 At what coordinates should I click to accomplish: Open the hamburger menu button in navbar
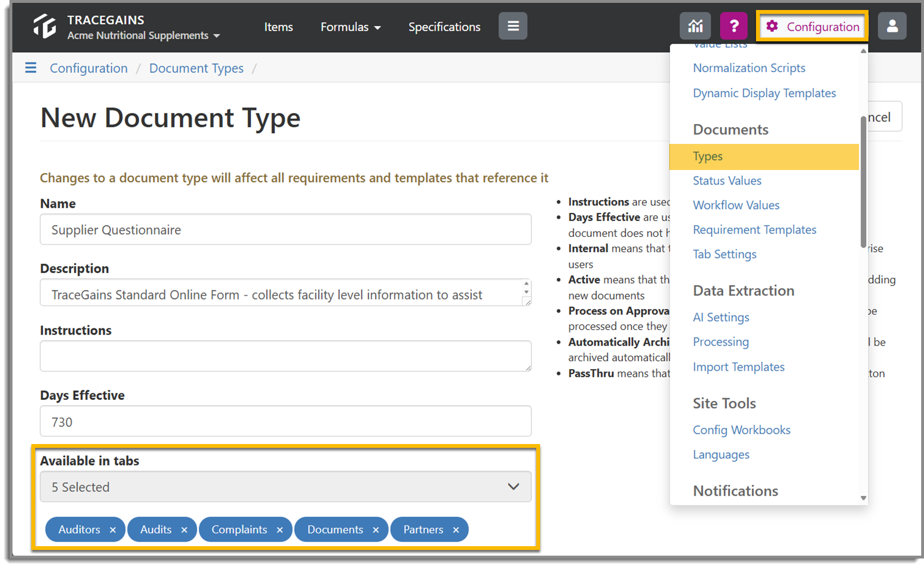[x=513, y=26]
